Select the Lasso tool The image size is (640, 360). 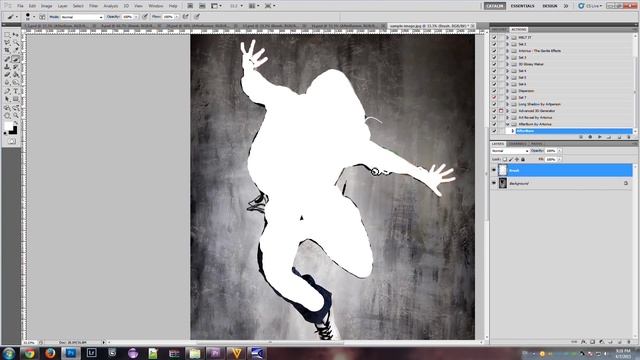click(7, 43)
